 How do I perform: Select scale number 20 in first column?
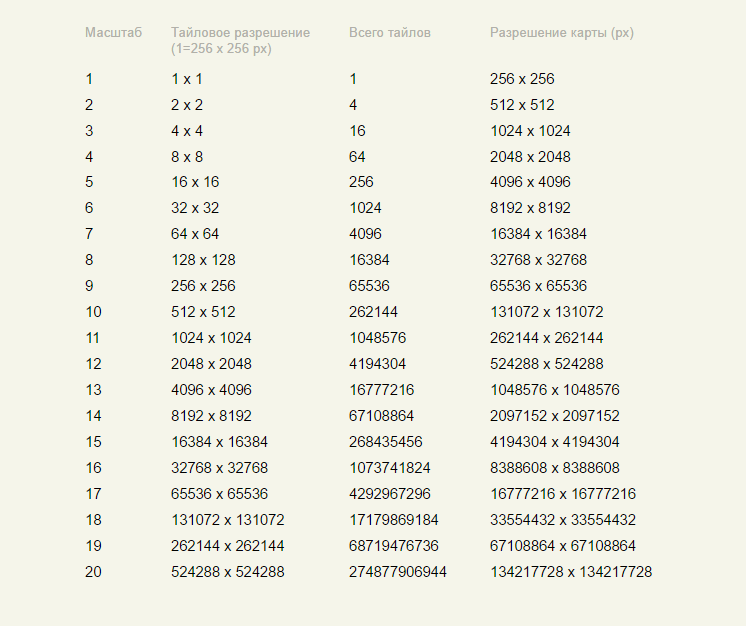click(x=93, y=572)
